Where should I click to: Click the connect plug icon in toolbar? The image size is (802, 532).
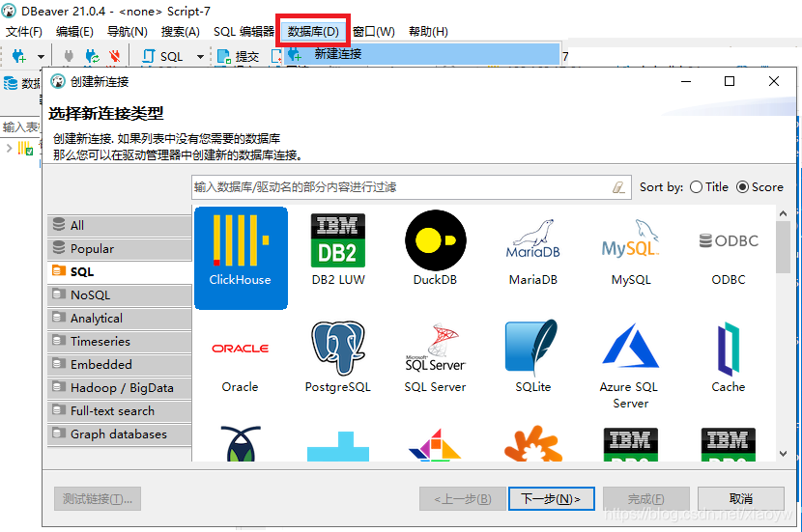pos(69,56)
